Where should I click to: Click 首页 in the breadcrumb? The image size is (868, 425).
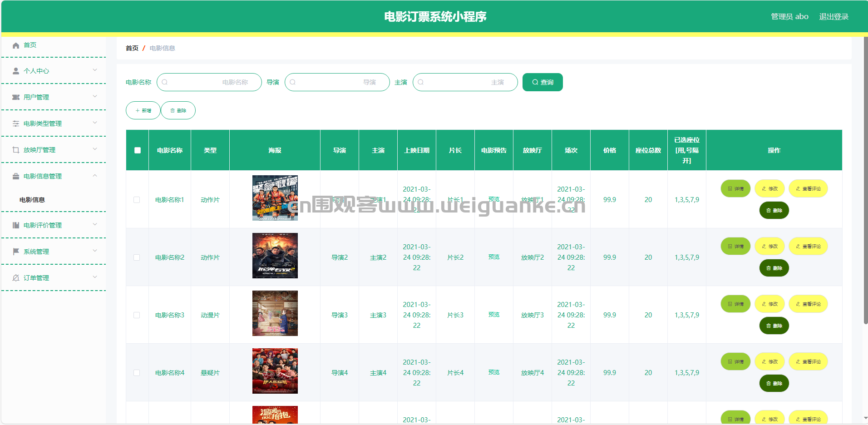tap(132, 48)
